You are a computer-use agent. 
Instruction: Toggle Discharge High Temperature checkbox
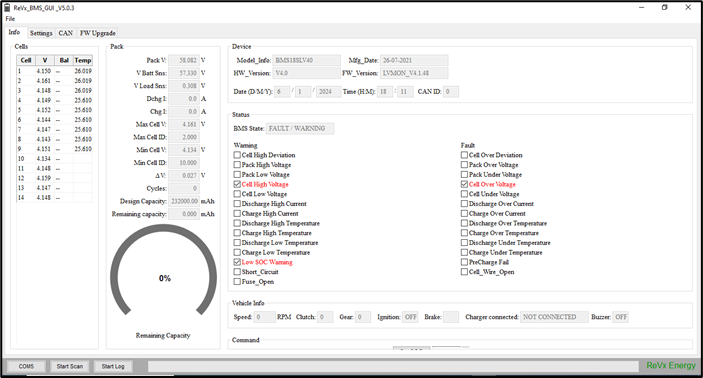237,223
